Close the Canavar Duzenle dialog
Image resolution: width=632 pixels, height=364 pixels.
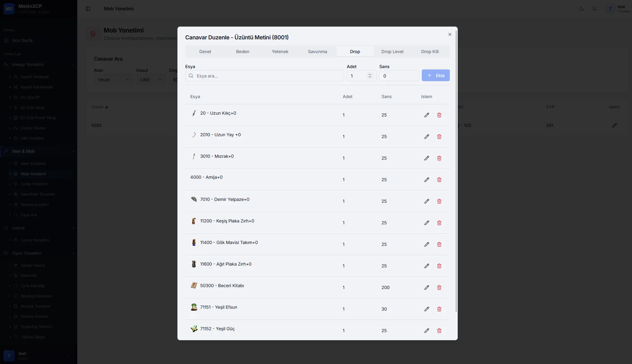450,34
